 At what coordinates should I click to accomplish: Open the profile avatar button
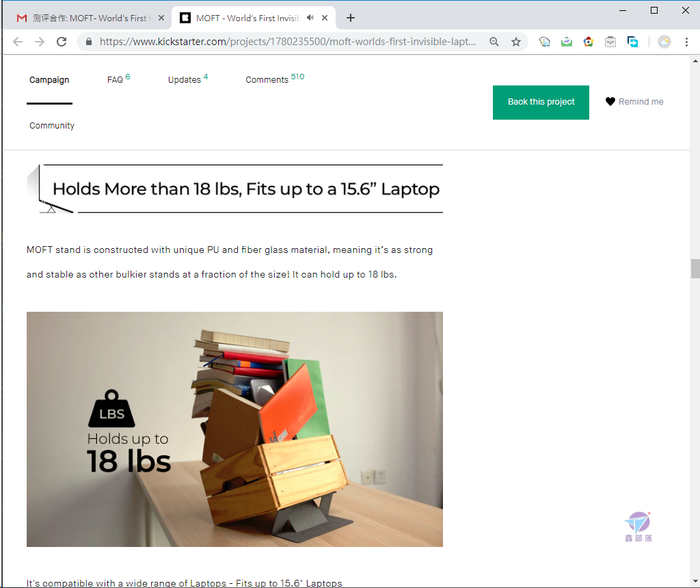(x=664, y=42)
